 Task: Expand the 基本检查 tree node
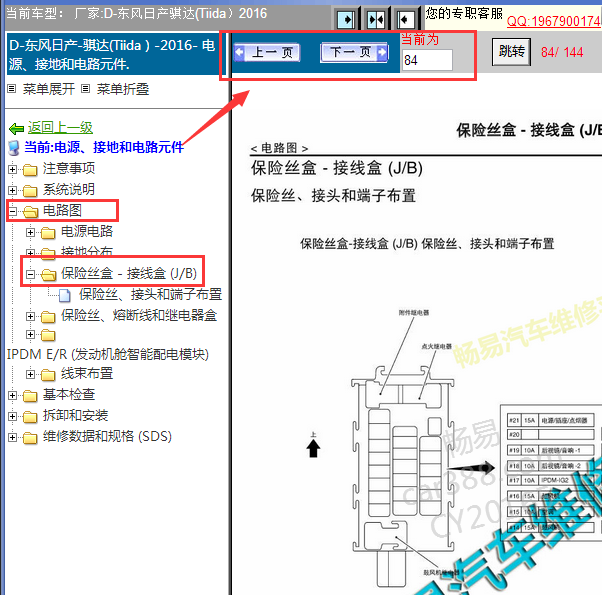(x=13, y=395)
